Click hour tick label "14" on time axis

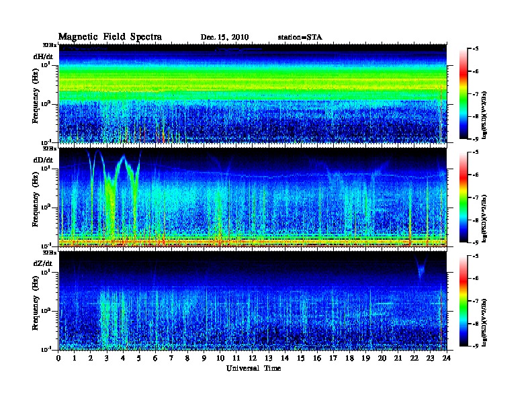point(285,358)
